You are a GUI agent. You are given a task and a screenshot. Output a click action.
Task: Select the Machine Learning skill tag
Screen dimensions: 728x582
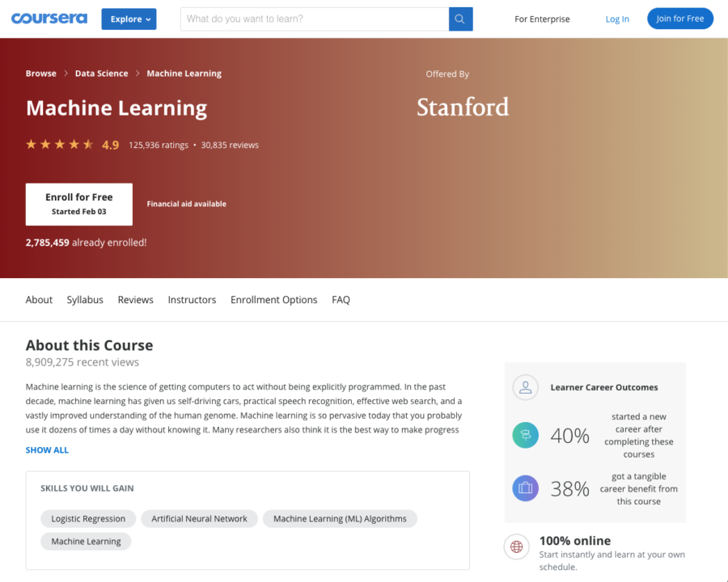pos(86,541)
